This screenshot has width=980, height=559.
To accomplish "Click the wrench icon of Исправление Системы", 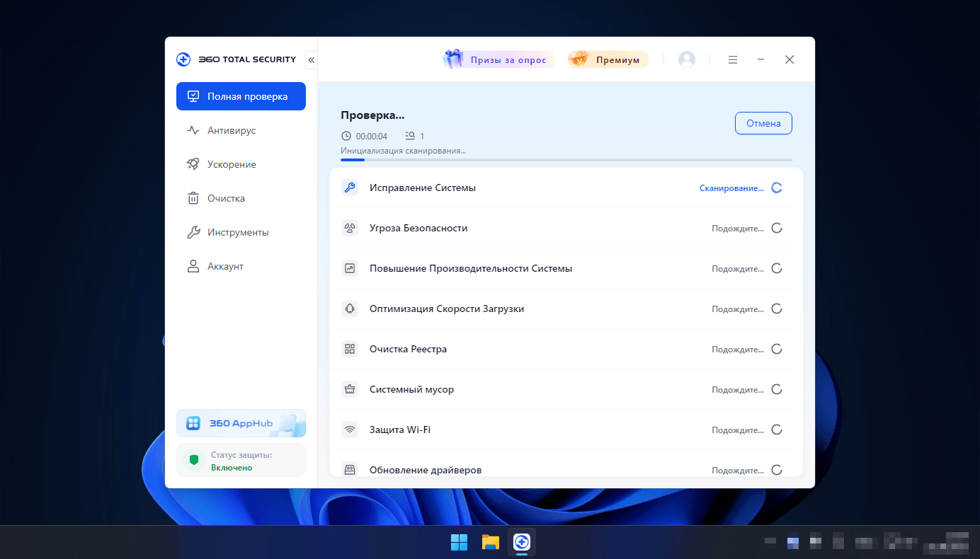I will click(x=350, y=188).
